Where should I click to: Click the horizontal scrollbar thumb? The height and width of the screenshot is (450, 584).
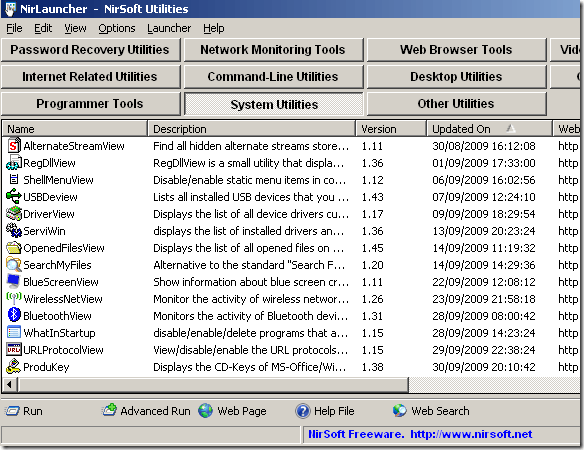click(x=213, y=384)
